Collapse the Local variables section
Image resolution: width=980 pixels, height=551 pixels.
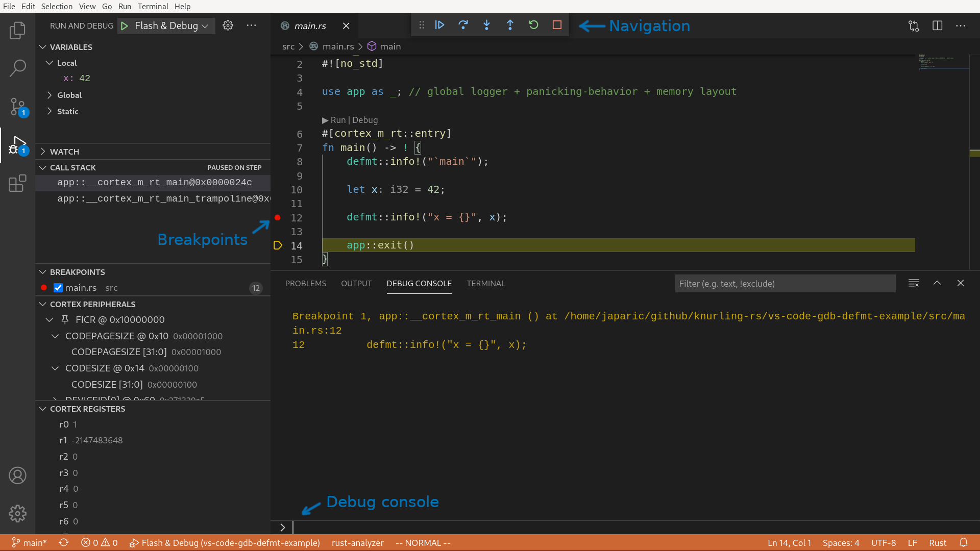tap(49, 63)
